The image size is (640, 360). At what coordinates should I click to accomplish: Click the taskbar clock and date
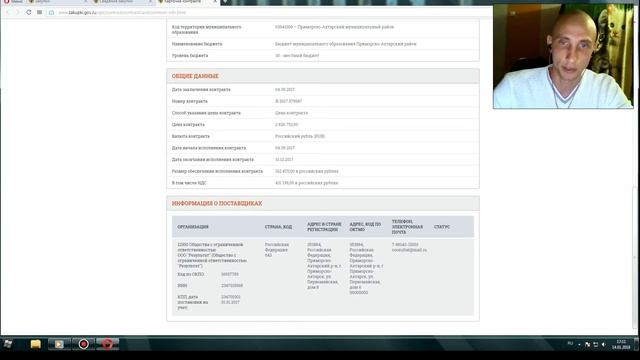[621, 344]
